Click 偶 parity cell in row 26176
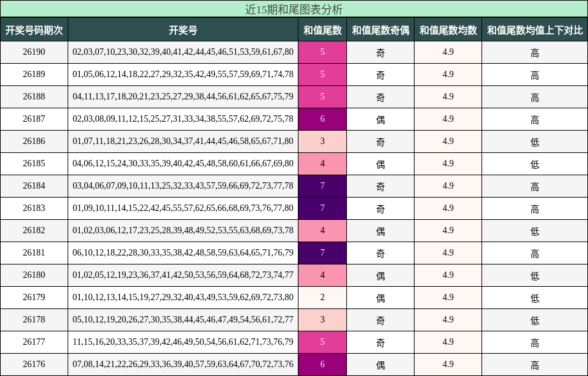The height and width of the screenshot is (376, 588). [x=380, y=365]
